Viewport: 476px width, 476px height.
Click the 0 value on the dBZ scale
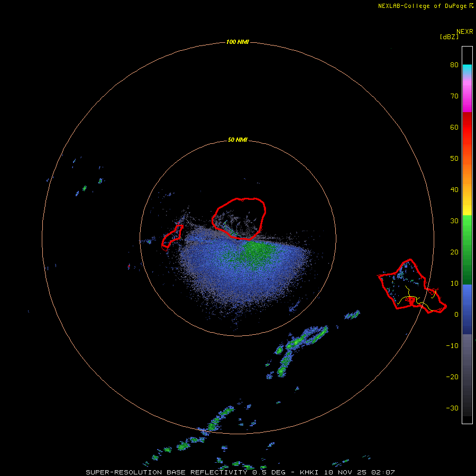[456, 315]
